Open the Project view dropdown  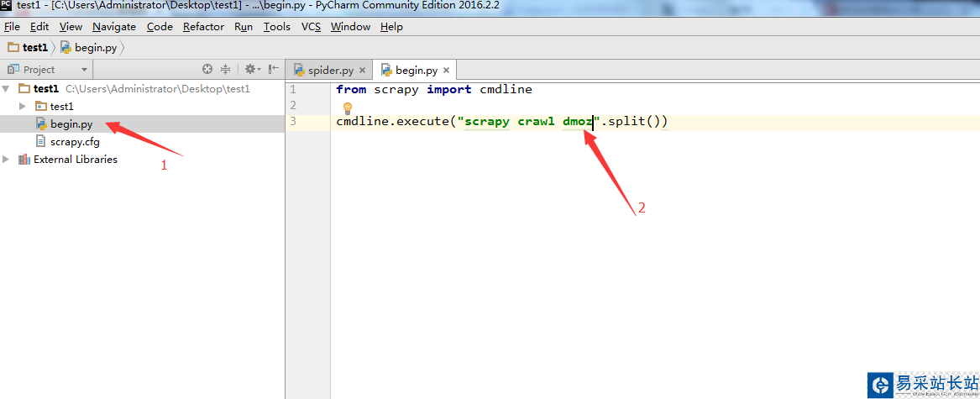pos(84,70)
